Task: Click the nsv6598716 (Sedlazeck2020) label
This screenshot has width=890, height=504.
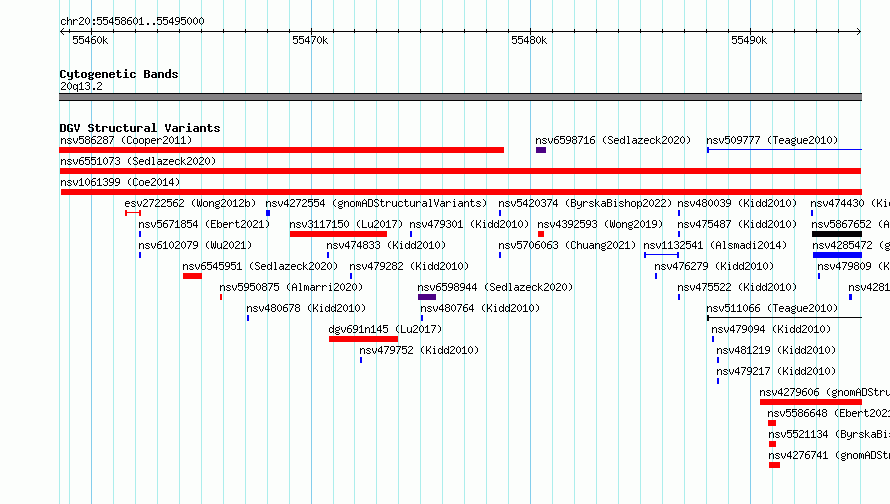Action: (x=613, y=140)
